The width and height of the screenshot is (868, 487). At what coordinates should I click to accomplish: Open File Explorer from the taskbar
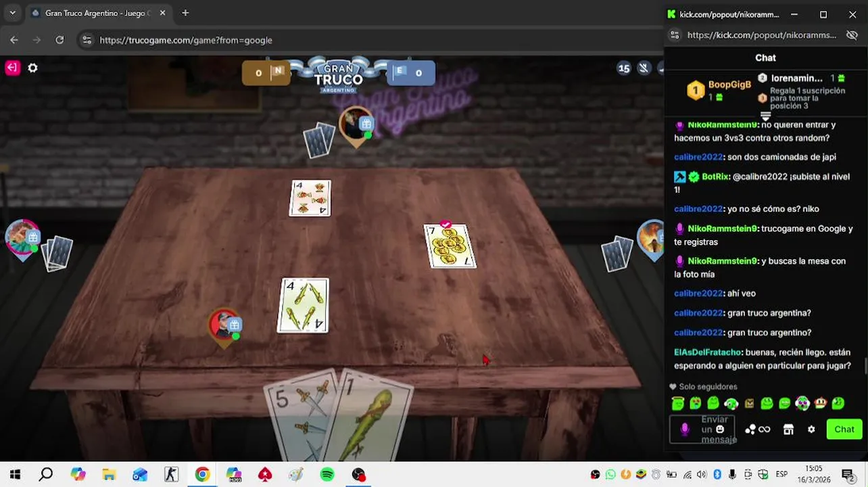click(x=109, y=474)
